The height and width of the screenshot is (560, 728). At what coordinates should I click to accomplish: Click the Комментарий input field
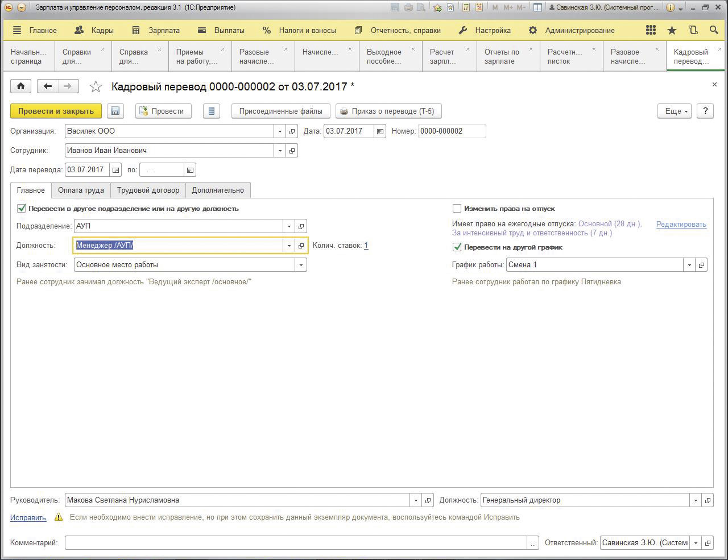tap(296, 543)
